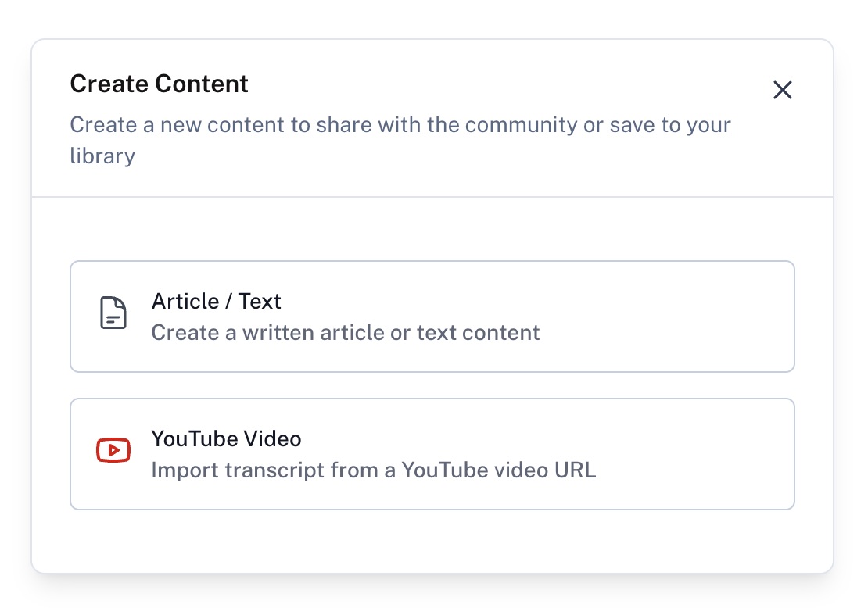
Task: Click blank area below the YouTube Video card
Action: (x=432, y=541)
